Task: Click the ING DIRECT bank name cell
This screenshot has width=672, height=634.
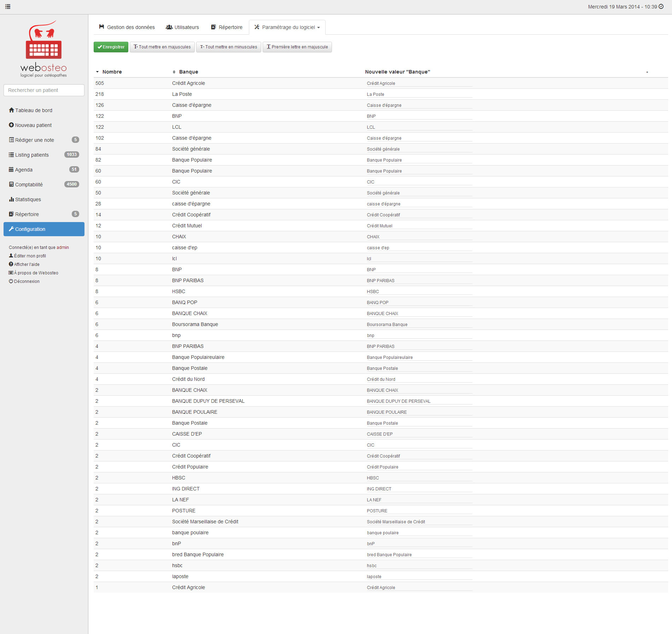Action: [x=186, y=489]
